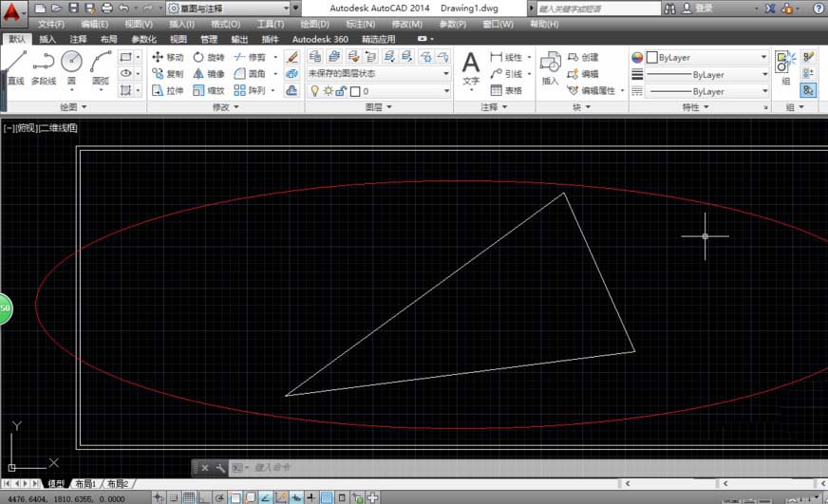Click the 登录 sign-in button

pyautogui.click(x=698, y=8)
